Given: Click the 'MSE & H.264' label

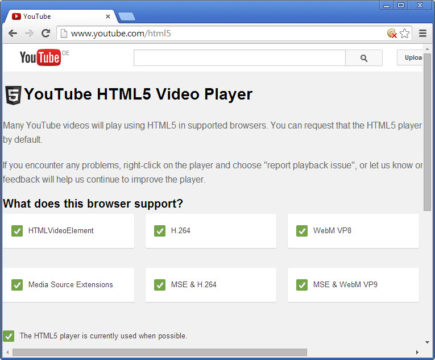Looking at the screenshot, I should (x=194, y=284).
